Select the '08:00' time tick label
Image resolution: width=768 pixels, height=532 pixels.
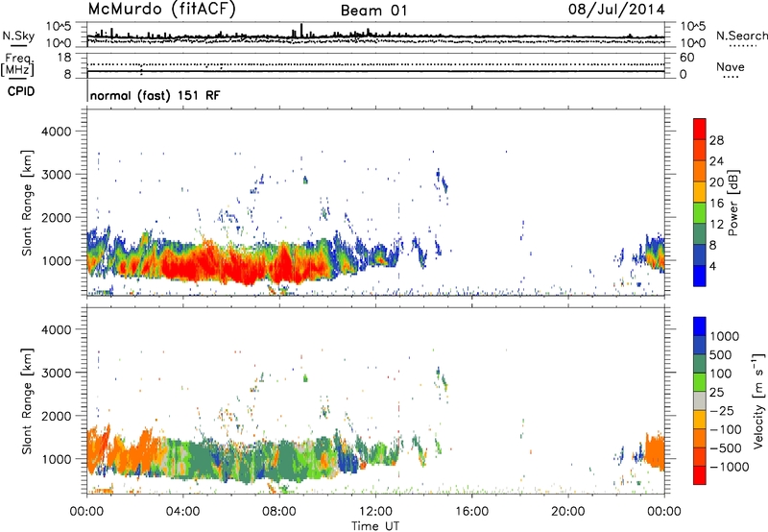279,512
